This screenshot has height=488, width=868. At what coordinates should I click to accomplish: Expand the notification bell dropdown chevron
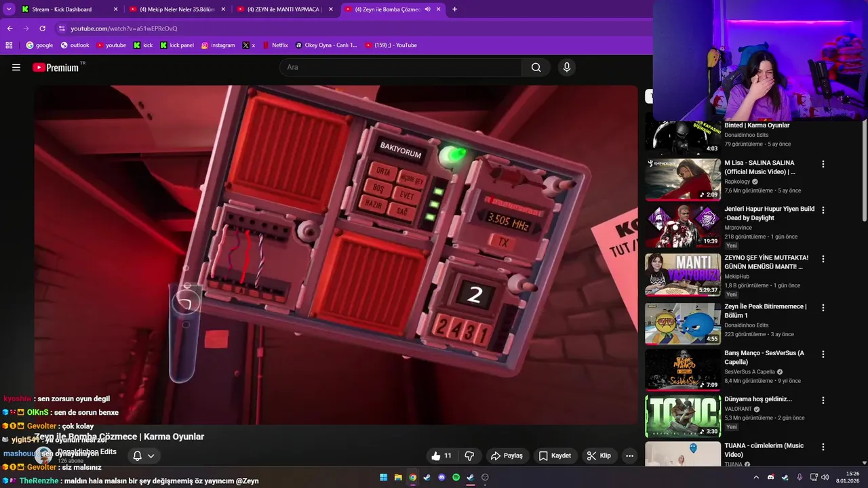click(151, 455)
